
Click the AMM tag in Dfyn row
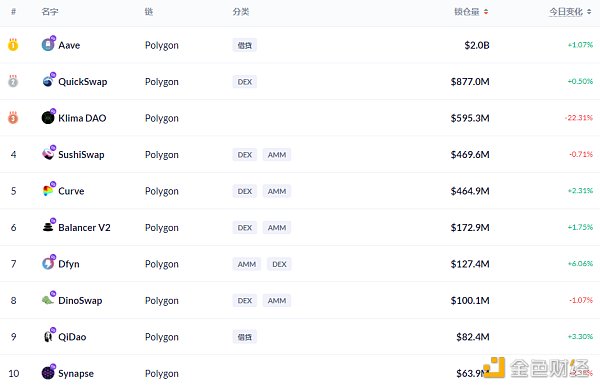246,264
